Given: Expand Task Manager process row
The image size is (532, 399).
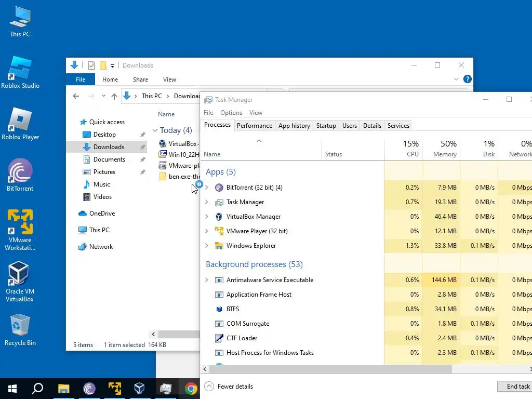Looking at the screenshot, I should click(x=207, y=202).
